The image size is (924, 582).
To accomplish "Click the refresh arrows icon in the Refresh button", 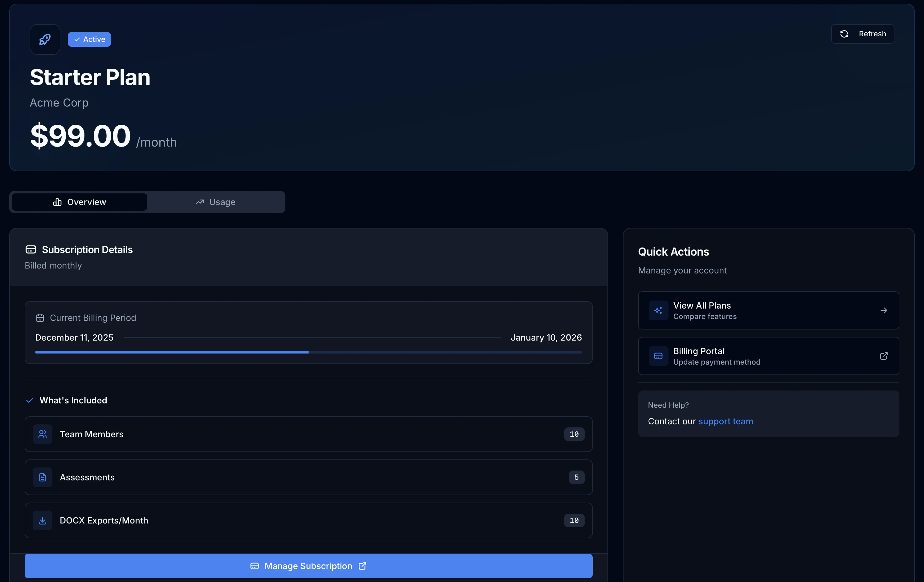I will [x=844, y=34].
